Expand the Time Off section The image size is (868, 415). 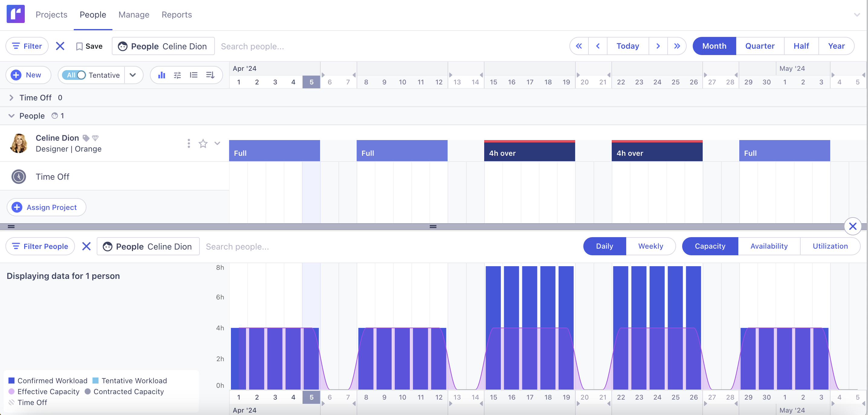click(x=11, y=97)
